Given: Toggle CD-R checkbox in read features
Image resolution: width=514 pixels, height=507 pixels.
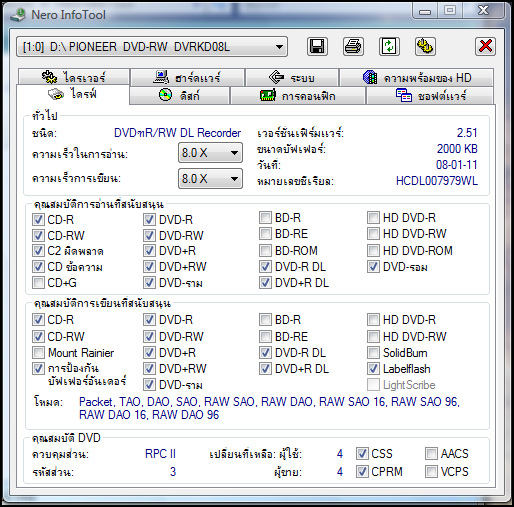Looking at the screenshot, I should (38, 219).
